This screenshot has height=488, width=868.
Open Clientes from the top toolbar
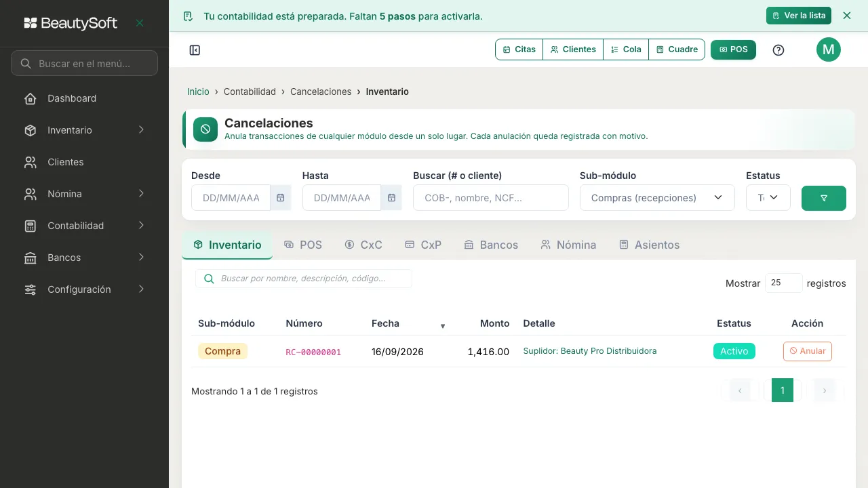[573, 49]
